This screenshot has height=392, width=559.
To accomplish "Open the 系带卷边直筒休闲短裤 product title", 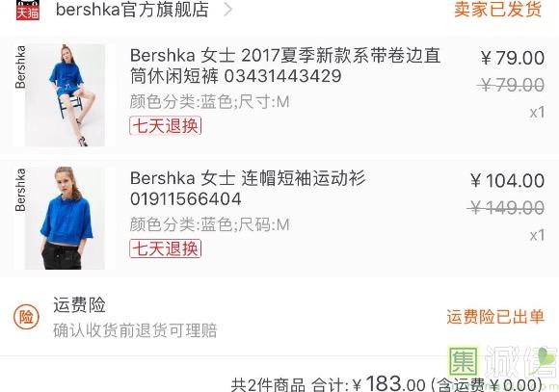I will (x=285, y=65).
